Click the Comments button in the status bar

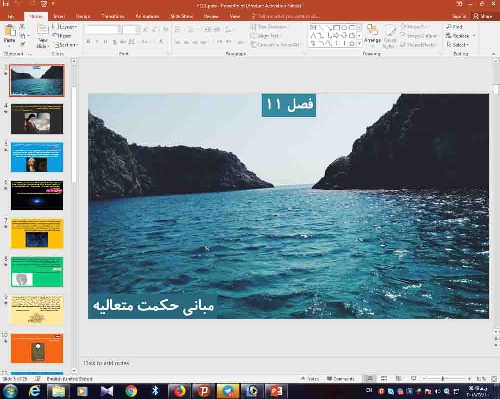341,379
